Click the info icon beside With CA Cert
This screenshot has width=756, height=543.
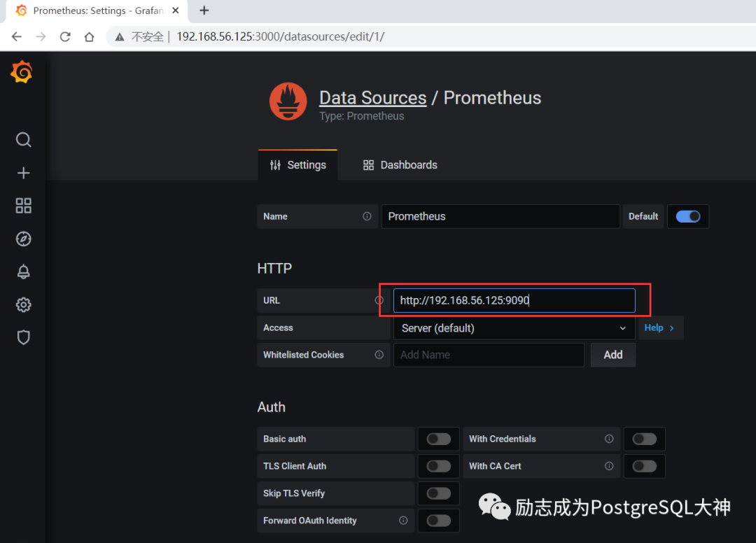click(x=609, y=466)
